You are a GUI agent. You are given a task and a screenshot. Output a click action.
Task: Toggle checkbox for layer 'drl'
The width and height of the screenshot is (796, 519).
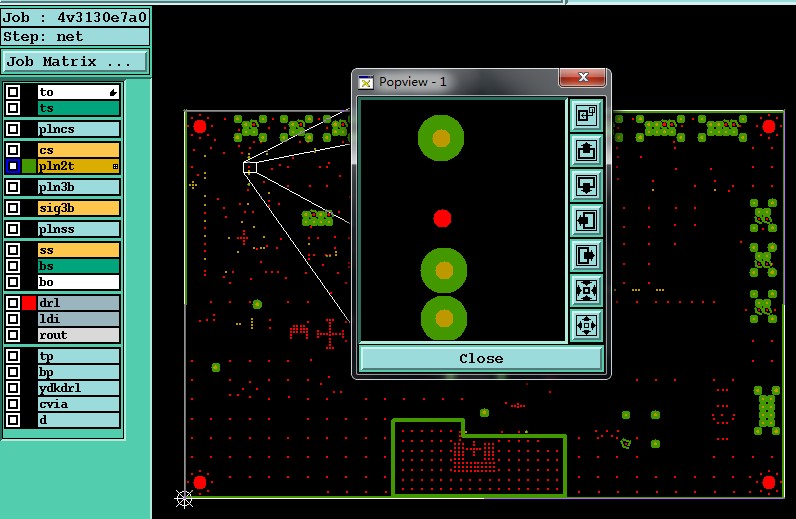[13, 303]
